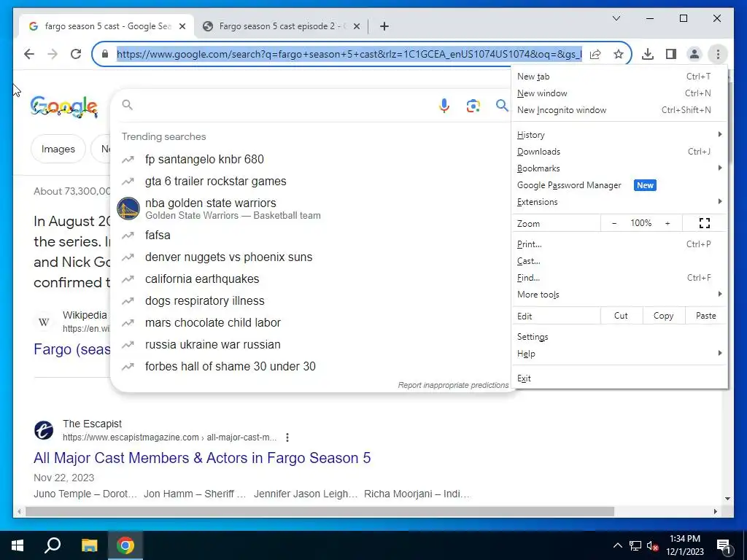Open Downloads from the Chrome menu
Viewport: 747px width, 560px height.
(x=619, y=152)
